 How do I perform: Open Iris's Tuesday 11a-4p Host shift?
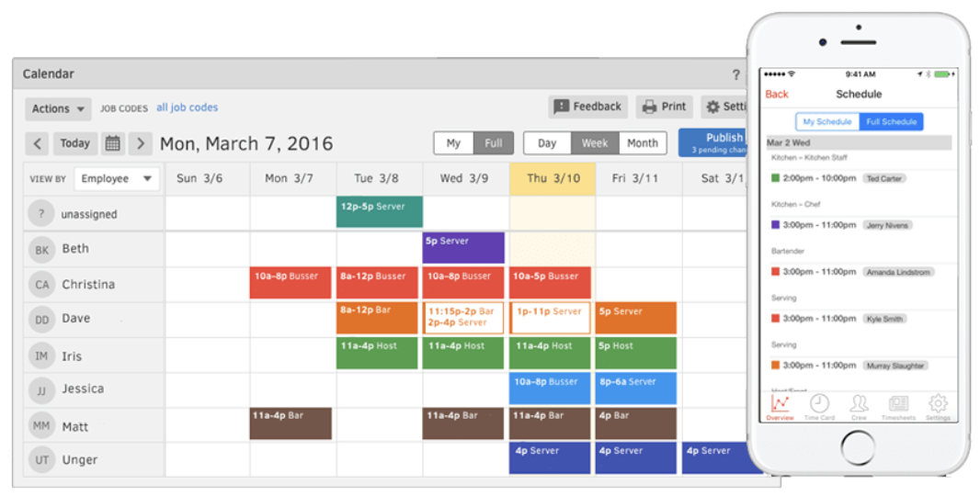tap(378, 353)
